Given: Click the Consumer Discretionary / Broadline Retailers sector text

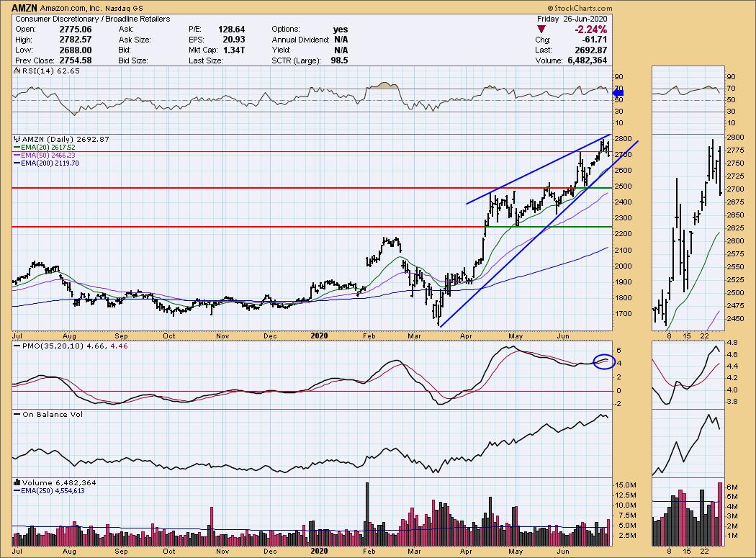Looking at the screenshot, I should click(93, 19).
